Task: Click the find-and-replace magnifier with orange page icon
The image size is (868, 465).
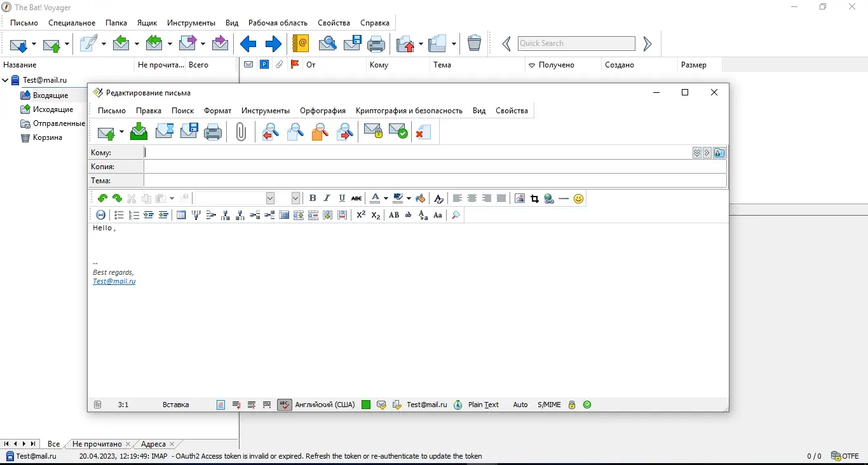Action: pos(320,132)
